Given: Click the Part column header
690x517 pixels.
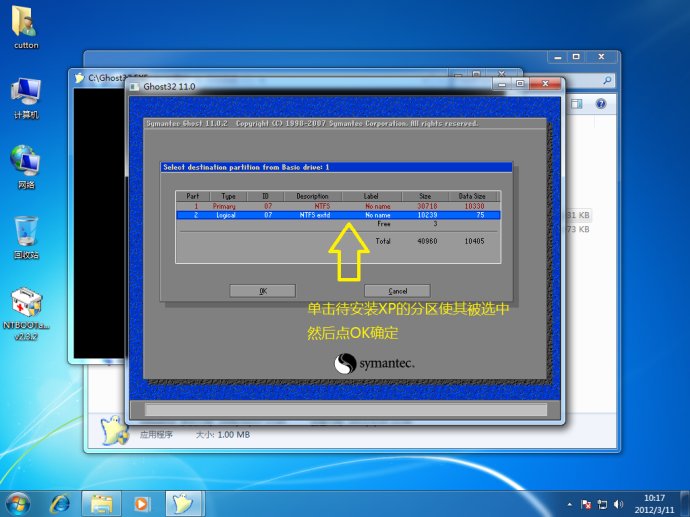Looking at the screenshot, I should [193, 196].
